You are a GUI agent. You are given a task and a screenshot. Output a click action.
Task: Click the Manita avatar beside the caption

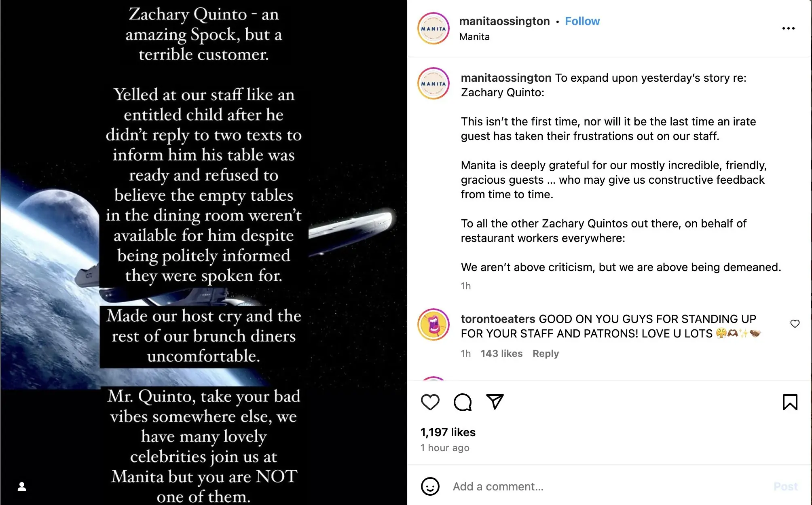433,84
